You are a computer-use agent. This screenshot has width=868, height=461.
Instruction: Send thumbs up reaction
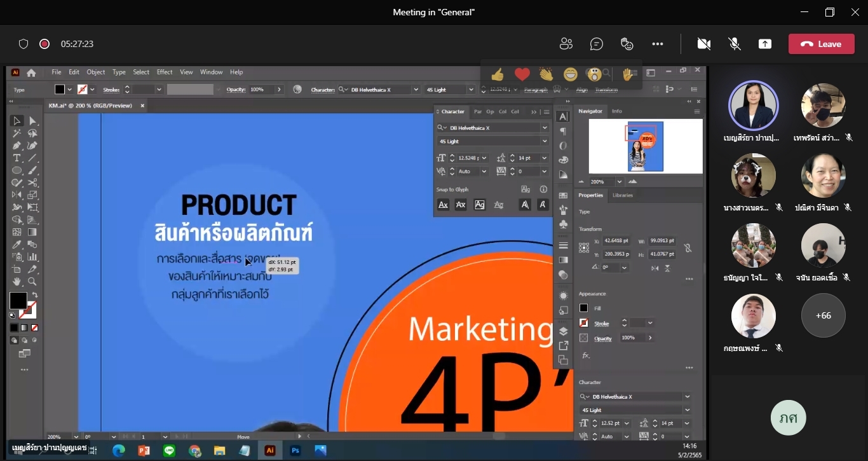pos(497,74)
